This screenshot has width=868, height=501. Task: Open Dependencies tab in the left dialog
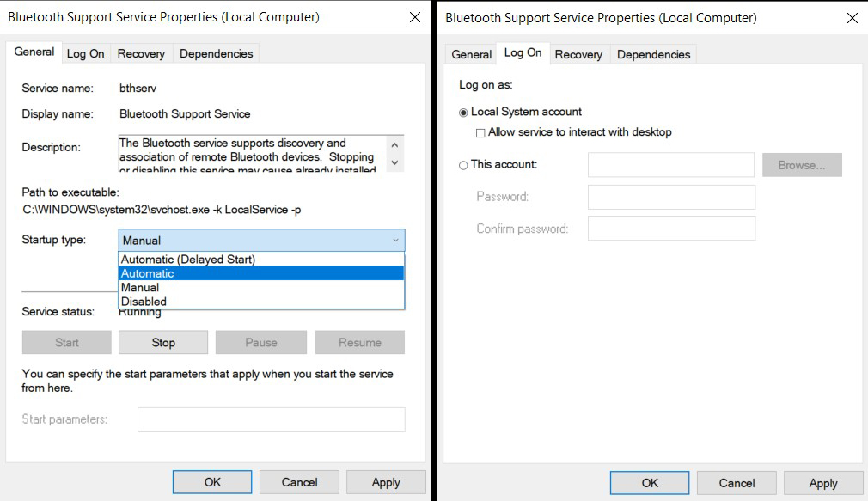216,53
